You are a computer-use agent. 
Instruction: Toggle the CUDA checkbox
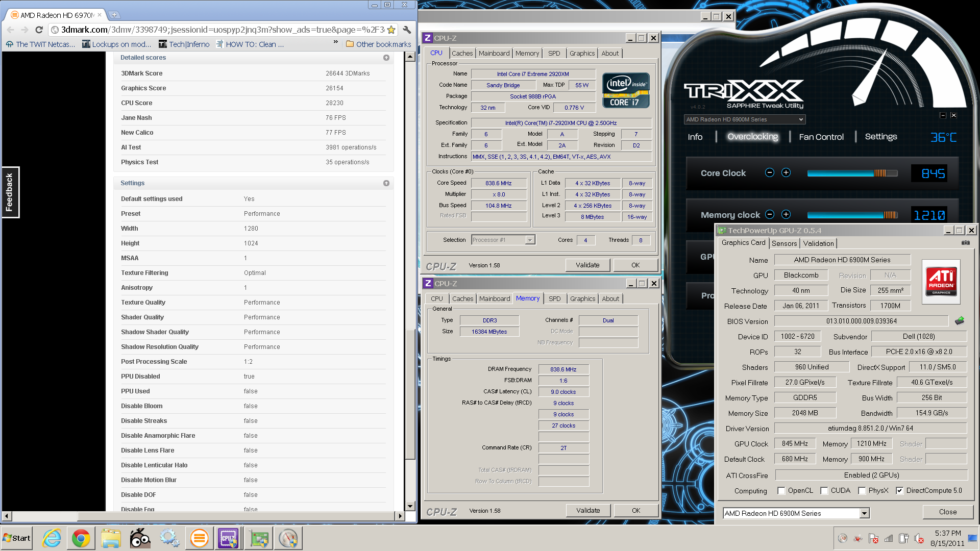(x=824, y=491)
